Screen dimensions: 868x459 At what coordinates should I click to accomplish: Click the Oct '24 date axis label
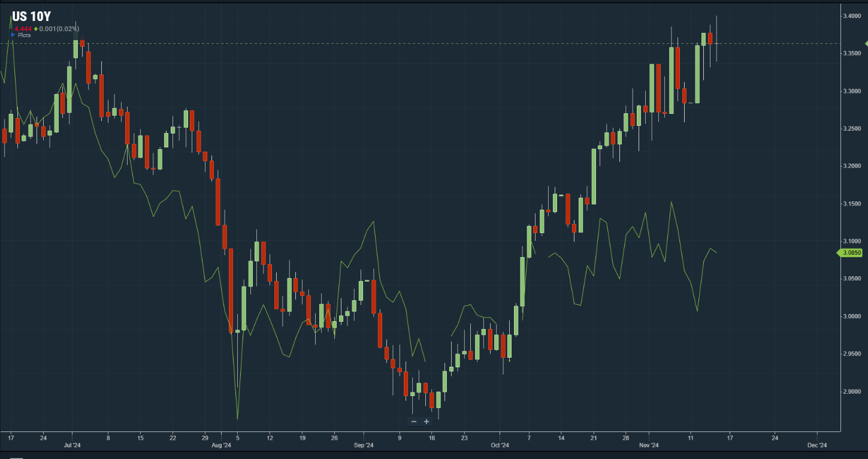(x=500, y=445)
